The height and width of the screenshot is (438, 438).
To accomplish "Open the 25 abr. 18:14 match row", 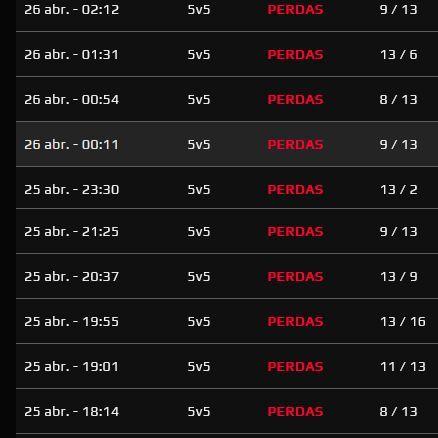I will [x=227, y=411].
